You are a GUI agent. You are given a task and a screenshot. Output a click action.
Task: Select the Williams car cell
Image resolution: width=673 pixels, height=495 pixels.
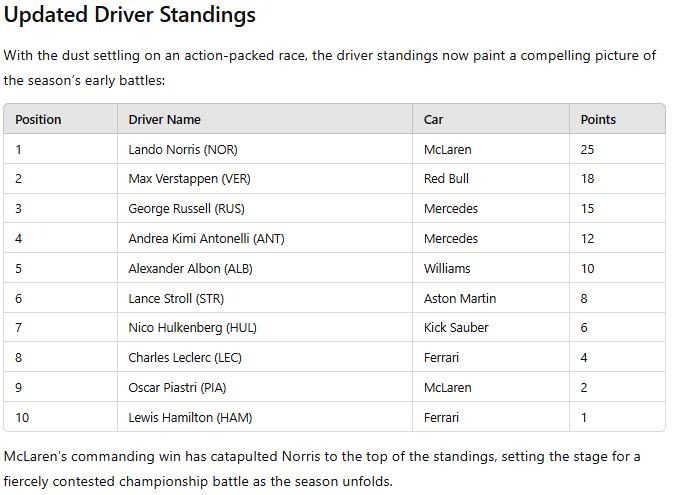(447, 268)
